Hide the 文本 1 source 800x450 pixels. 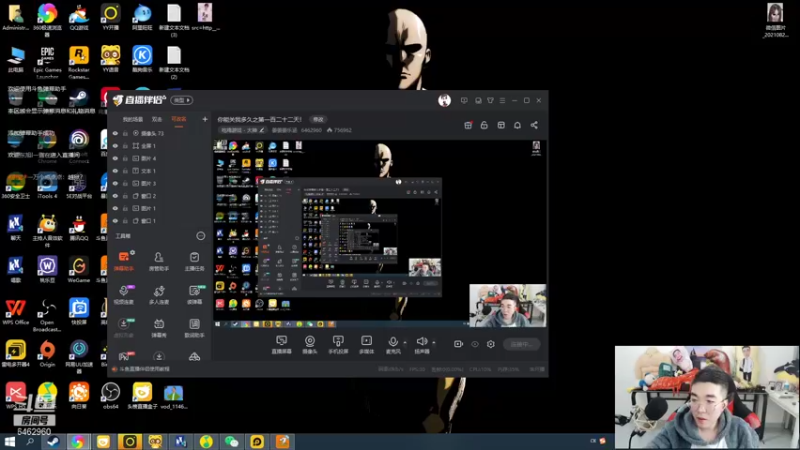point(115,171)
